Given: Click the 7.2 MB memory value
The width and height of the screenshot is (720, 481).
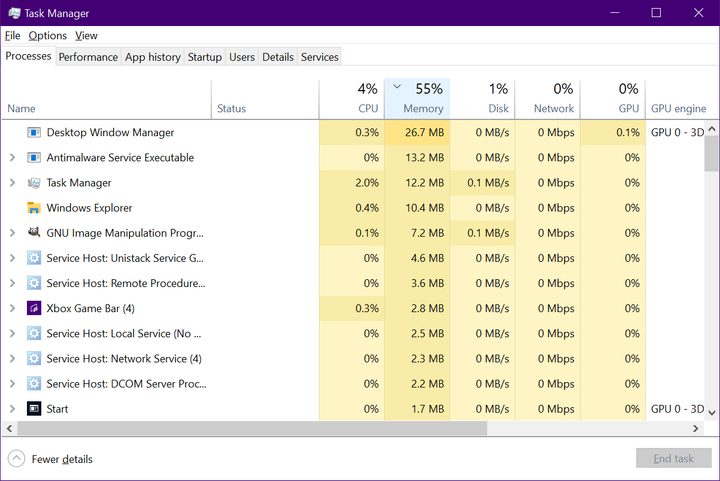Looking at the screenshot, I should (427, 233).
